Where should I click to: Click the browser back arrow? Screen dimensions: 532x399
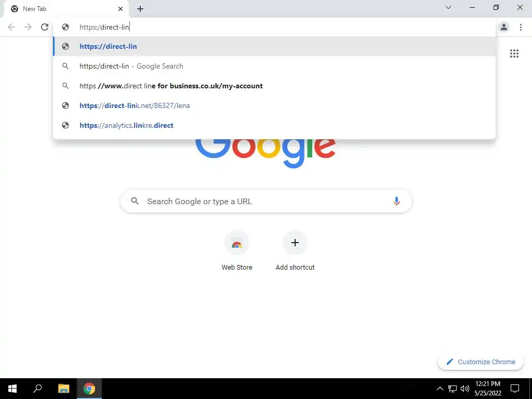11,27
